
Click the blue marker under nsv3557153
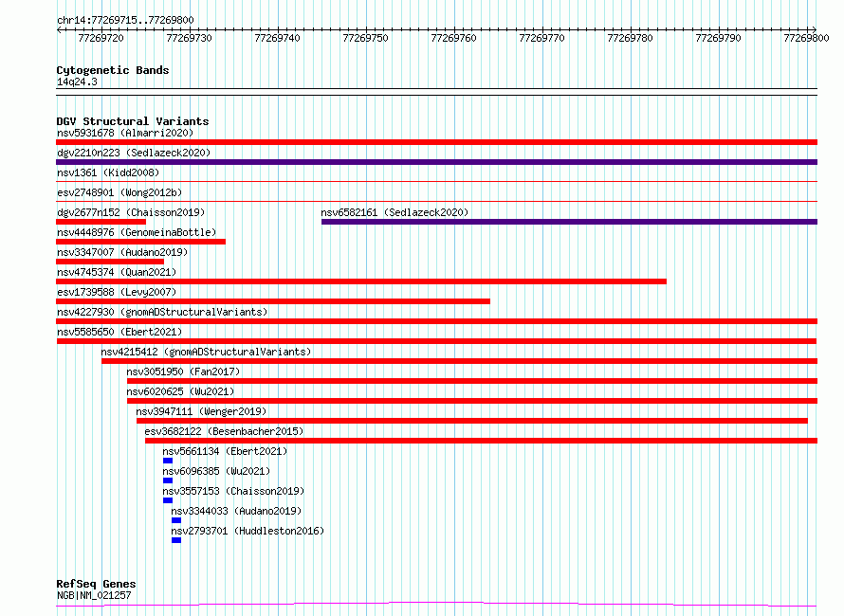[x=168, y=500]
